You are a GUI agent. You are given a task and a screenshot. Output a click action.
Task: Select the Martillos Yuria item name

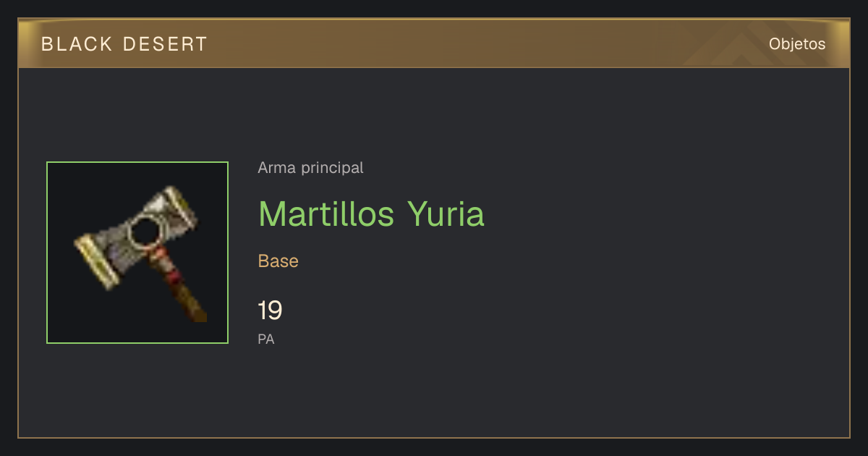tap(371, 214)
